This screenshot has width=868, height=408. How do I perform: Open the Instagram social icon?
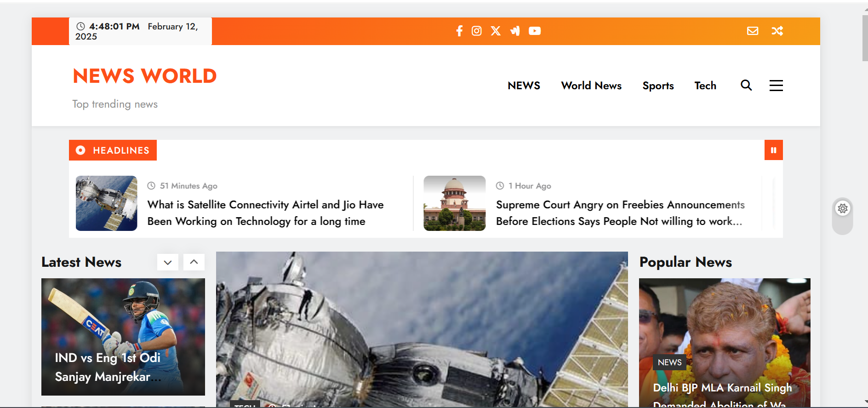477,31
